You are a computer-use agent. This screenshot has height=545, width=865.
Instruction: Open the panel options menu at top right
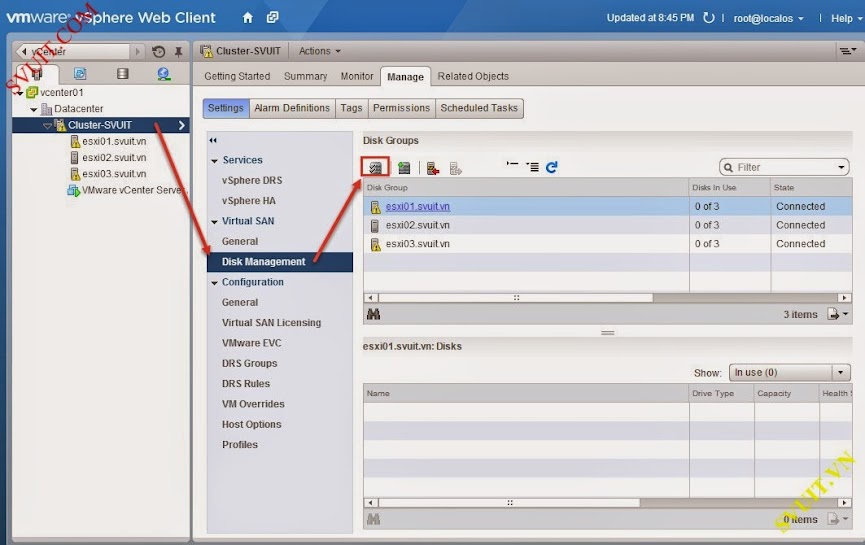847,51
